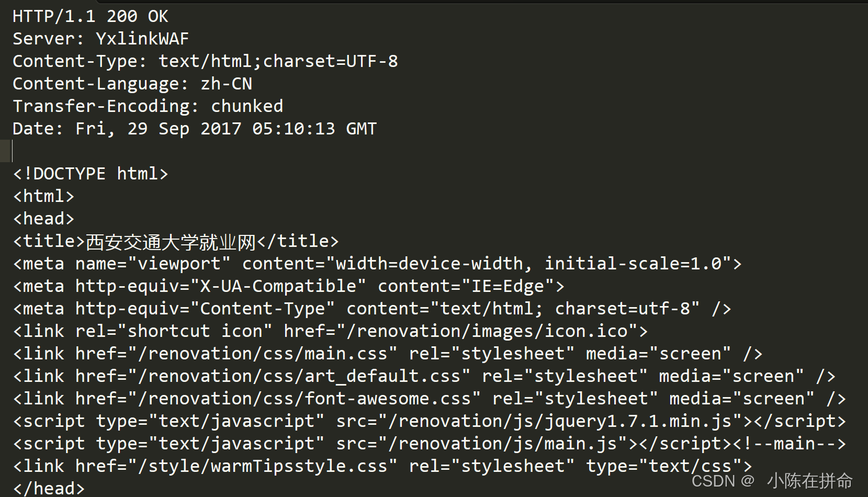Place cursor on Content-Language: zh-CN line

[132, 84]
